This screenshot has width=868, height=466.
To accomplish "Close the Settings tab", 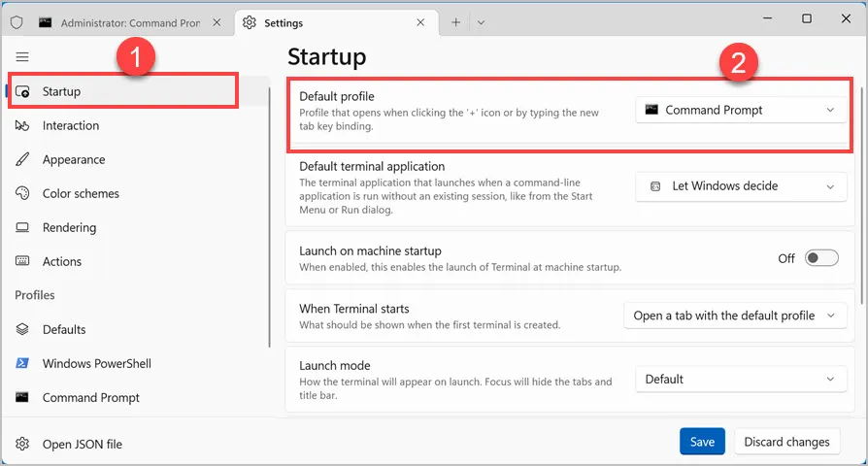I will [420, 22].
